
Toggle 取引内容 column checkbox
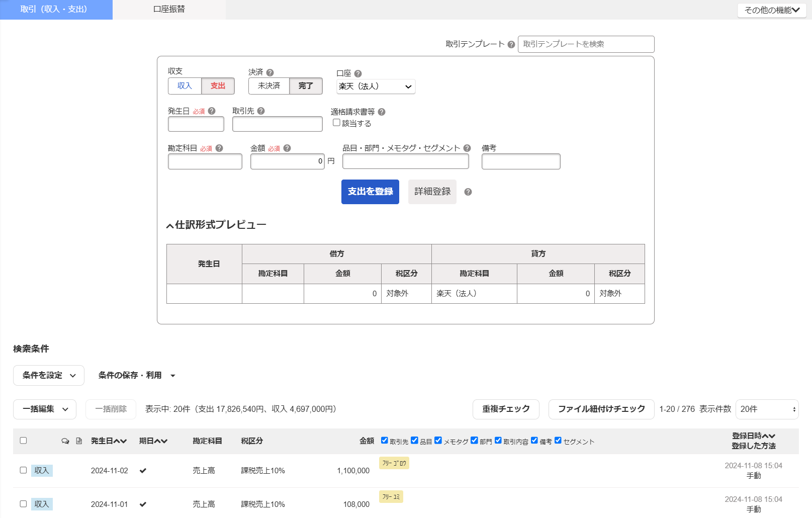click(x=498, y=441)
